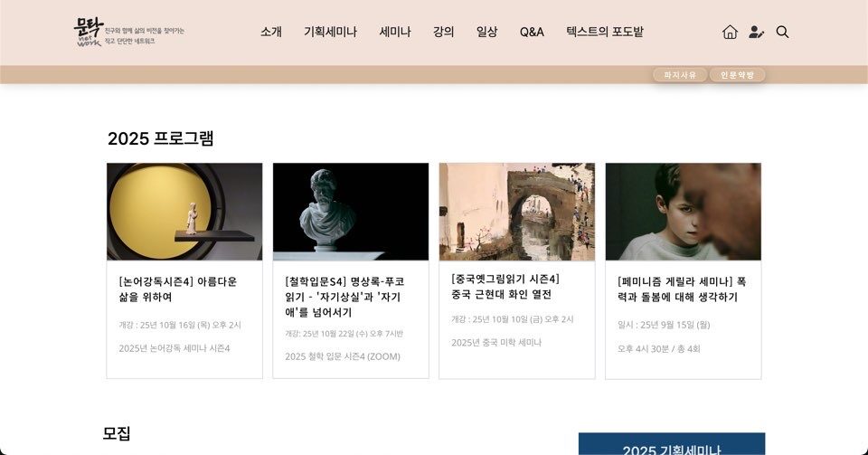This screenshot has height=455, width=868.
Task: Open the 기획세미나 menu
Action: (x=331, y=32)
